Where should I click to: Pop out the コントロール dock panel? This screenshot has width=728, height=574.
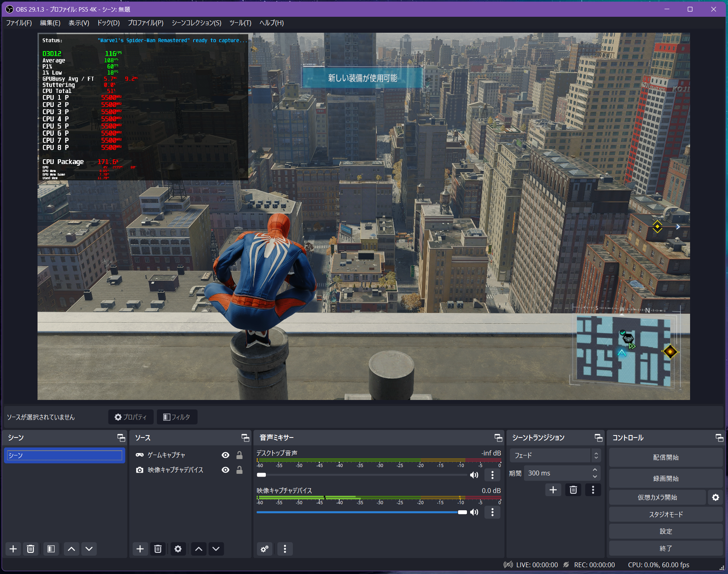click(x=719, y=438)
